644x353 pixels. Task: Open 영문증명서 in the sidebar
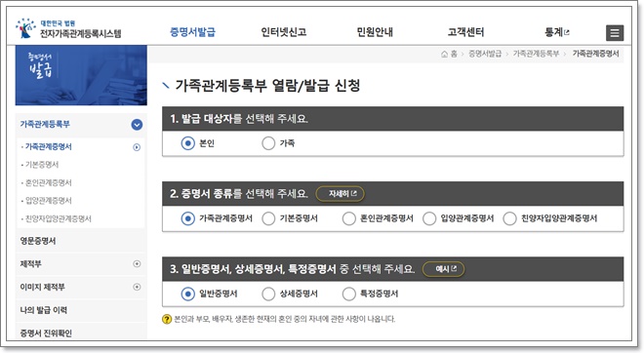[38, 241]
